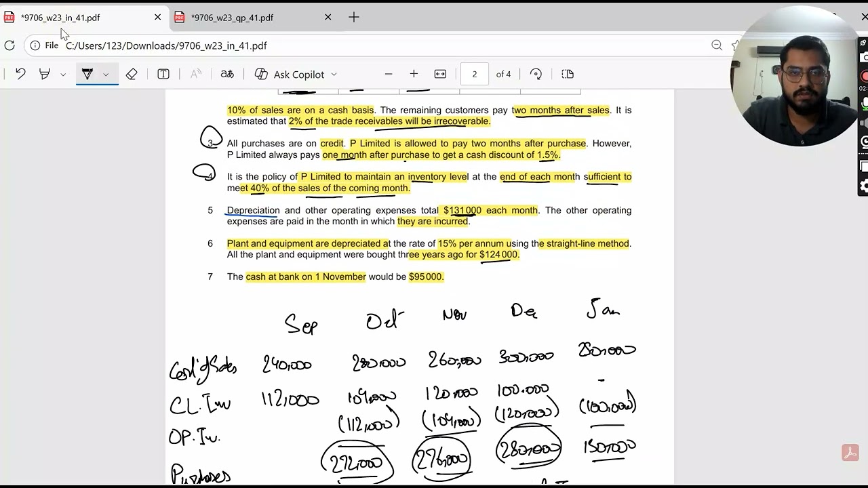This screenshot has width=868, height=488.
Task: Click the handwritten "Cl. Inv" row label
Action: click(200, 404)
